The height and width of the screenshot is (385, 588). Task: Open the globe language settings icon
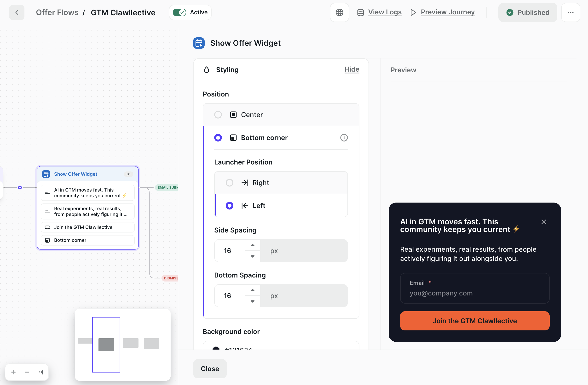[339, 12]
